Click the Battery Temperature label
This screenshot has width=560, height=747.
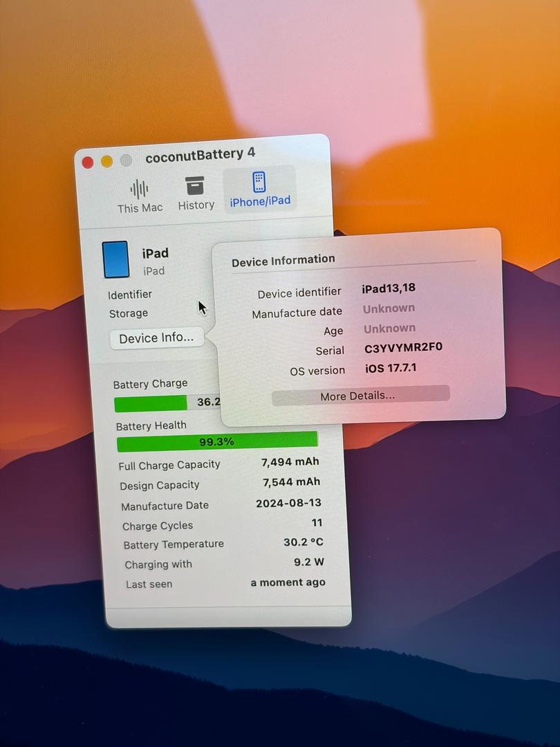(x=174, y=544)
